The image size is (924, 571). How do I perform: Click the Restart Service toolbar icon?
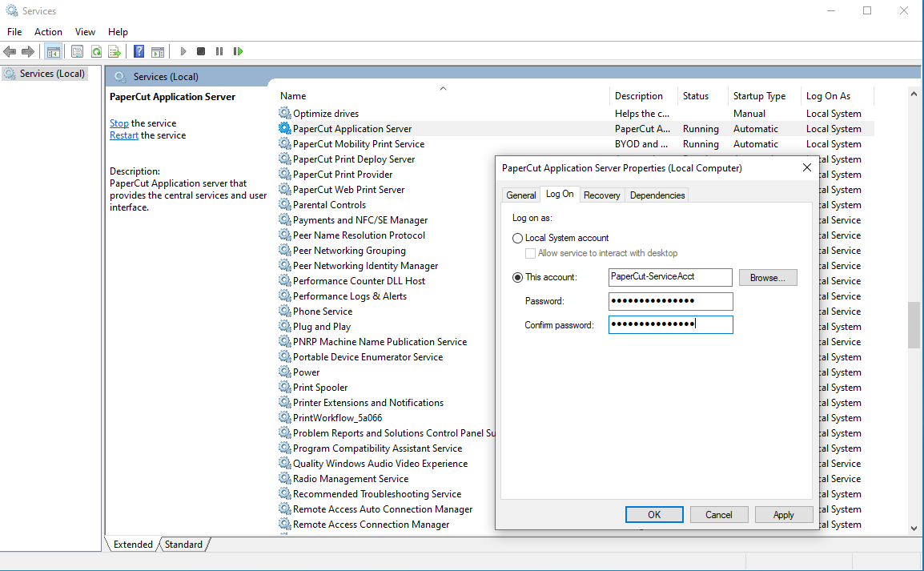pos(238,51)
